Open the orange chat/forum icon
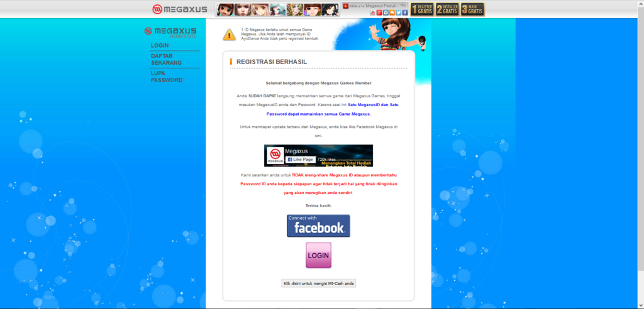644x309 pixels. point(392,13)
